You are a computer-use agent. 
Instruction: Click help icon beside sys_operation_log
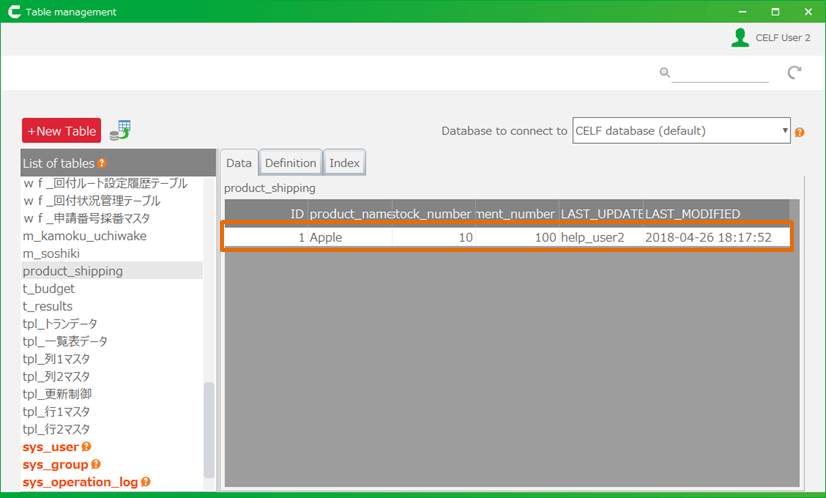point(145,482)
